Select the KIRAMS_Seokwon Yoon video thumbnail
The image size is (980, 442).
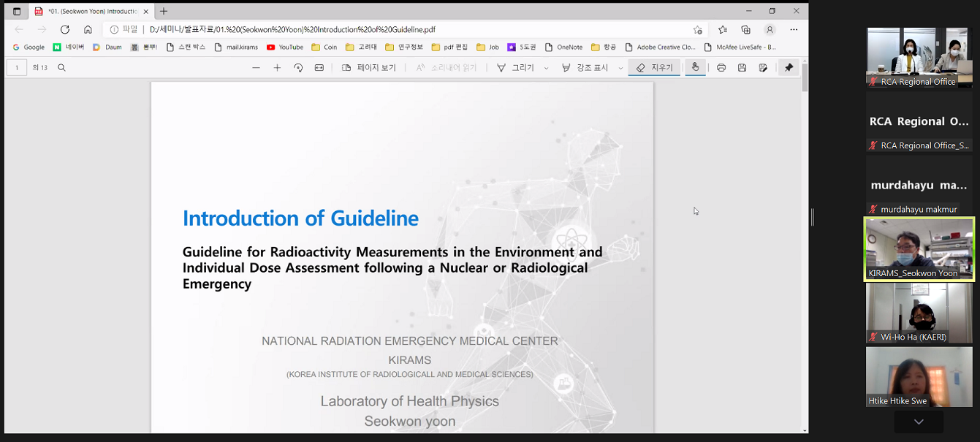pos(919,249)
